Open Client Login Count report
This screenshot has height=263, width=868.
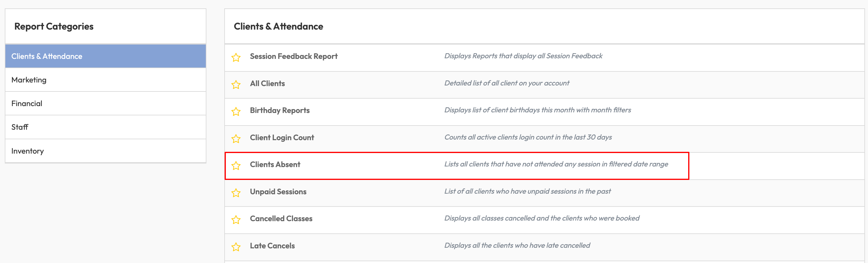[x=282, y=137]
